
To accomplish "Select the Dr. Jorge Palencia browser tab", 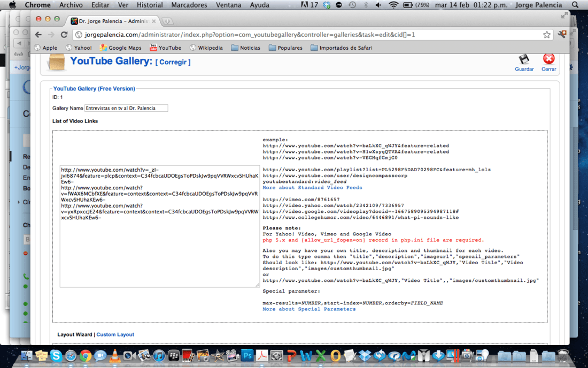I will click(x=113, y=21).
